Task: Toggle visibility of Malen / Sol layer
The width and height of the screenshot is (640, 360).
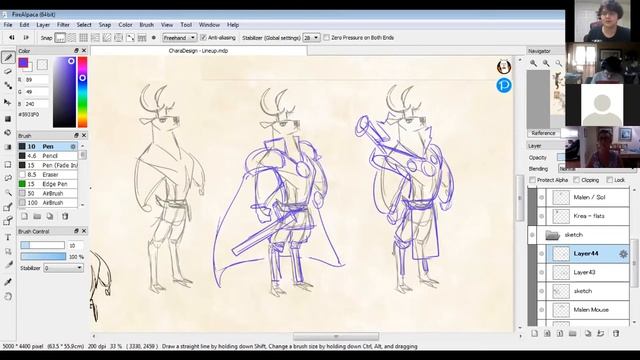Action: click(x=542, y=198)
